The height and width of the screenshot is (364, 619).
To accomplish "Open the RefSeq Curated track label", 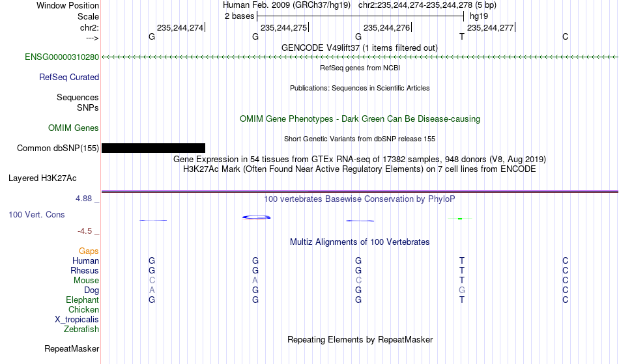I will pyautogui.click(x=69, y=77).
